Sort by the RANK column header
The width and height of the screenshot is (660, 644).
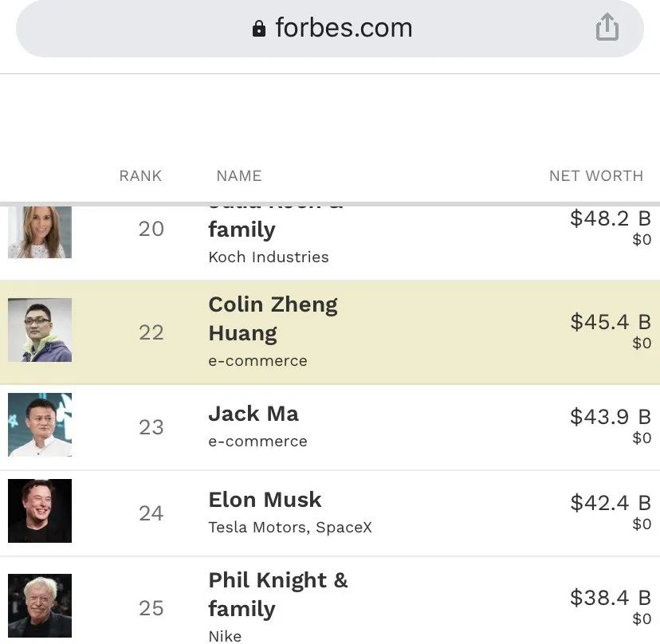pos(140,176)
